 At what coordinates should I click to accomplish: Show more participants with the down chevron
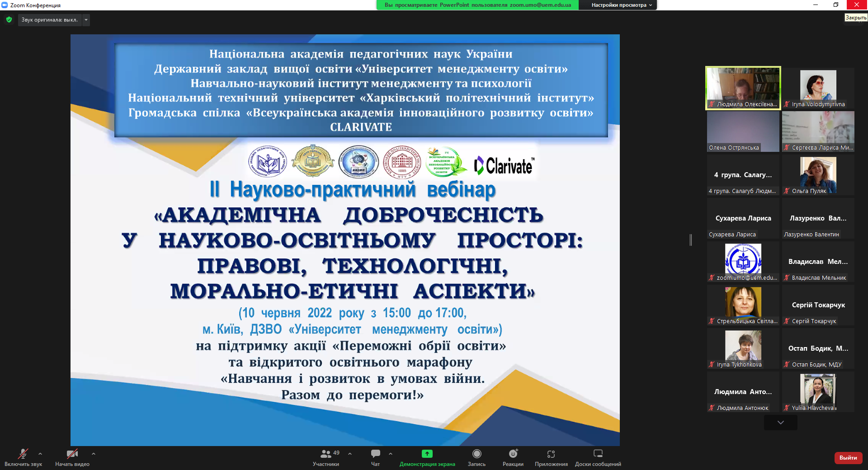pos(780,423)
